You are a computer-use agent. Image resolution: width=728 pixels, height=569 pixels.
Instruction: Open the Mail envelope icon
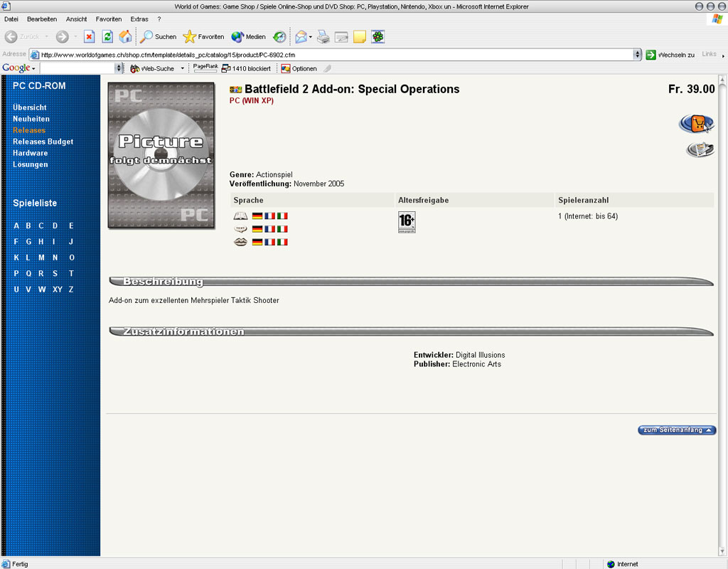click(x=301, y=37)
